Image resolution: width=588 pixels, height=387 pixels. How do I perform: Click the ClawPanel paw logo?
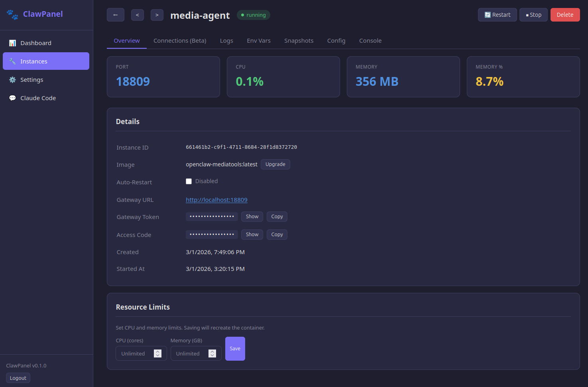tap(12, 14)
